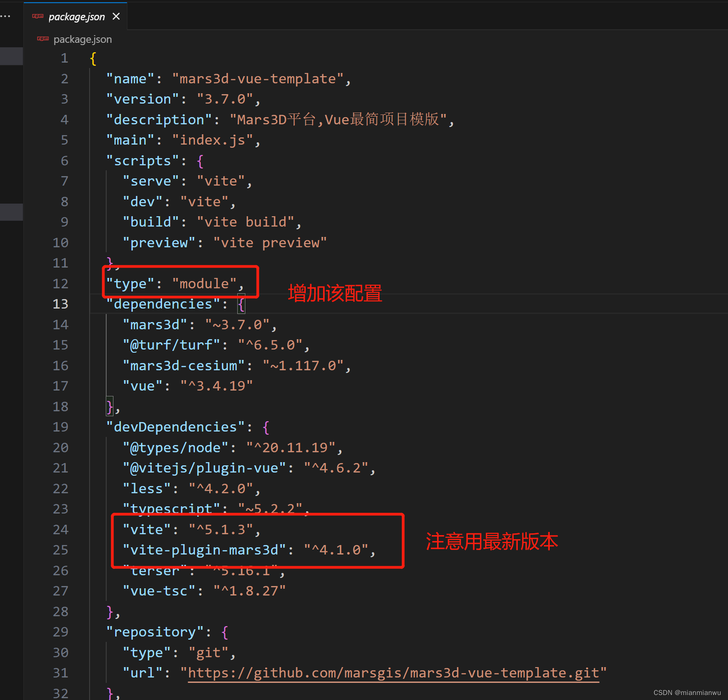Click the "vite preview" value
This screenshot has height=700, width=728.
[270, 243]
